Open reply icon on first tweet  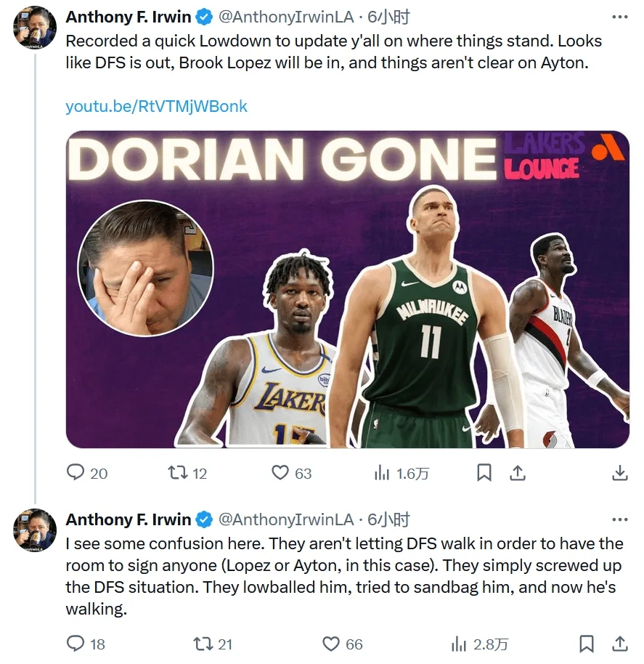[76, 473]
